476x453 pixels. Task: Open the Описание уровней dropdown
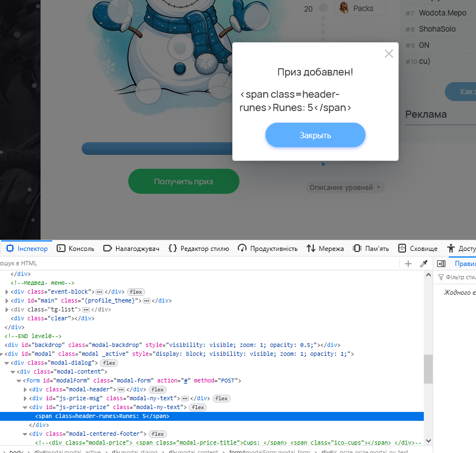(345, 188)
